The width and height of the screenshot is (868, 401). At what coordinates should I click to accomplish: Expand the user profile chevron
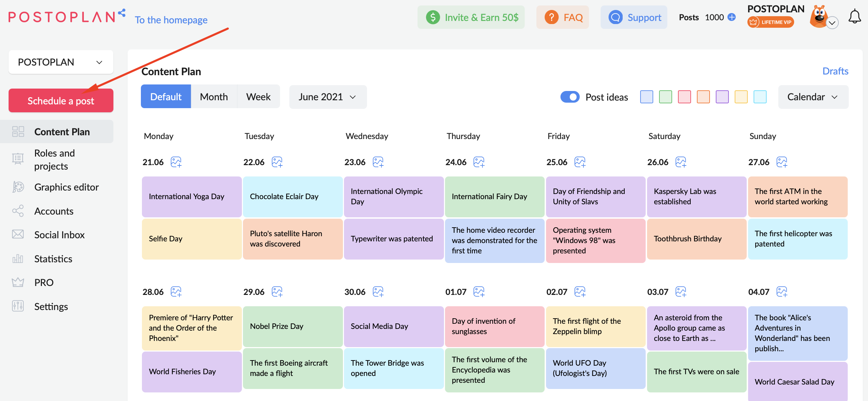(832, 23)
